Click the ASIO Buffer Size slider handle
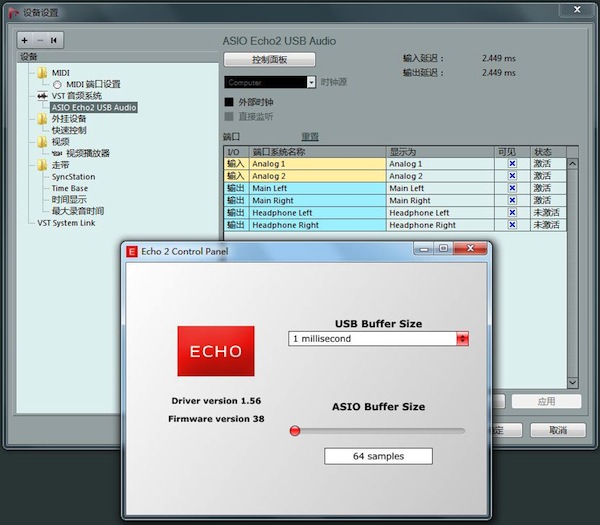 [x=295, y=431]
